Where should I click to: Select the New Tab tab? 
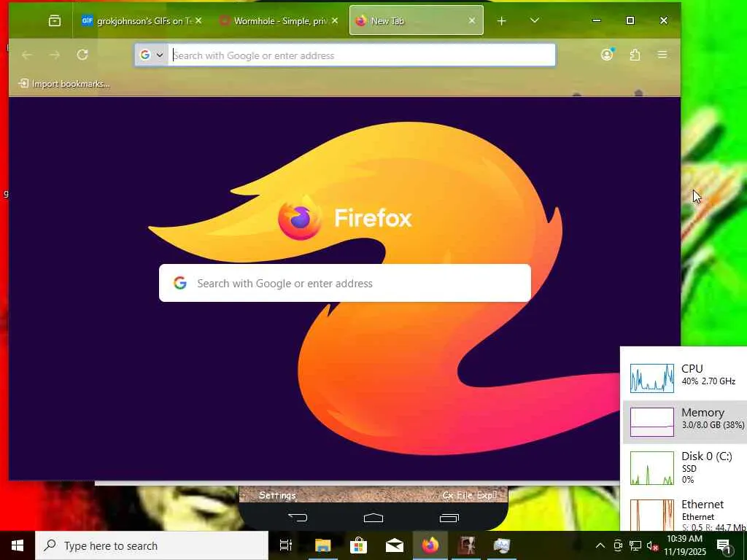click(x=417, y=21)
